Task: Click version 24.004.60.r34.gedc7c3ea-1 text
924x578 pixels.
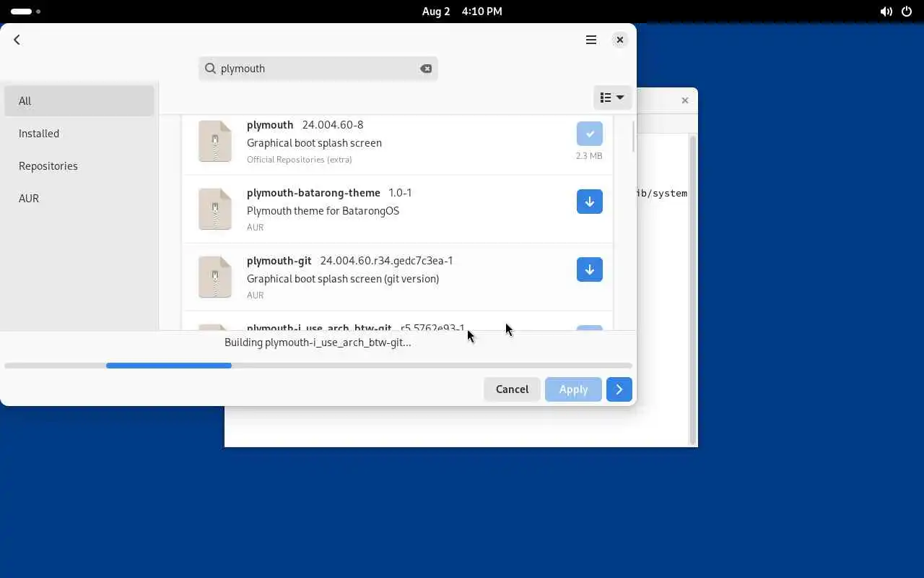Action: point(387,260)
